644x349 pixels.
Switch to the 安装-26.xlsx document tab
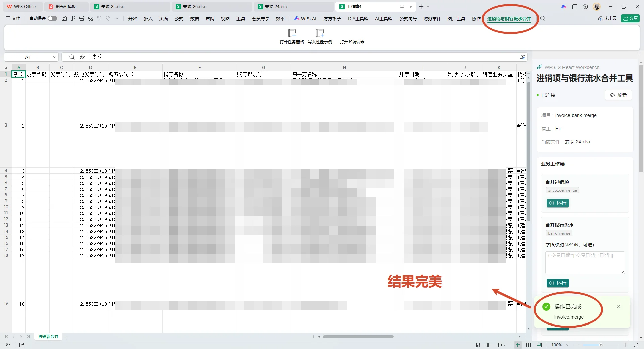coord(213,7)
